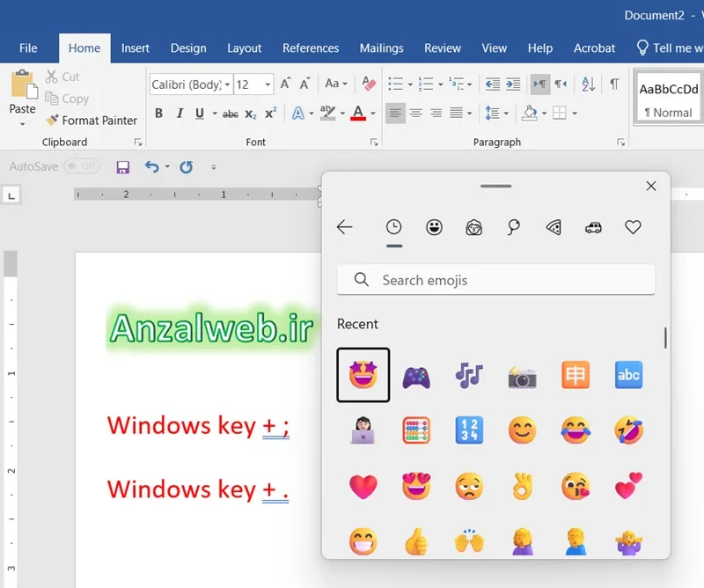Image resolution: width=704 pixels, height=588 pixels.
Task: Click the Save floppy disk icon
Action: 122,167
